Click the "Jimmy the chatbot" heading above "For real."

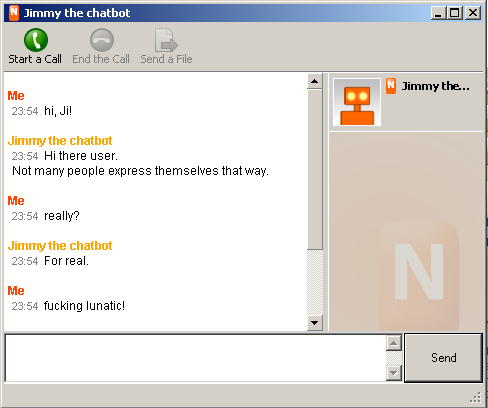point(60,246)
